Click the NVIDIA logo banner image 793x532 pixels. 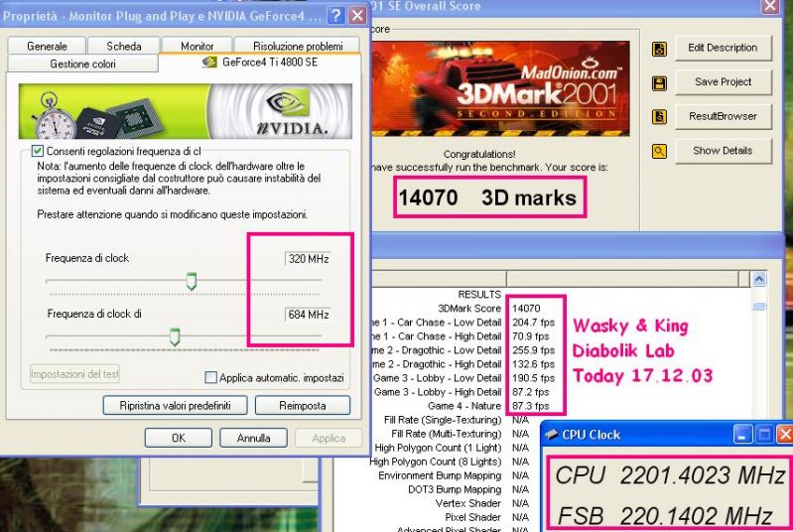tap(186, 111)
